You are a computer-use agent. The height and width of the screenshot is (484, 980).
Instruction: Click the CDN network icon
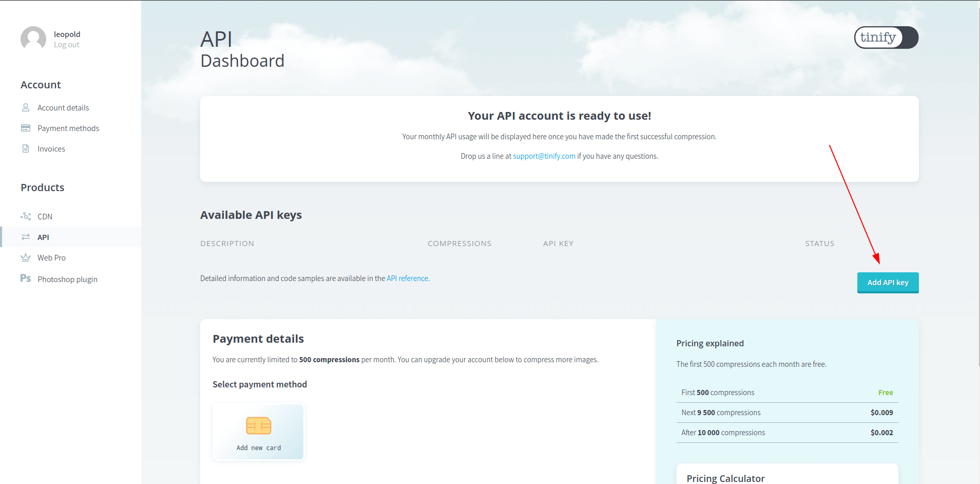(x=26, y=216)
